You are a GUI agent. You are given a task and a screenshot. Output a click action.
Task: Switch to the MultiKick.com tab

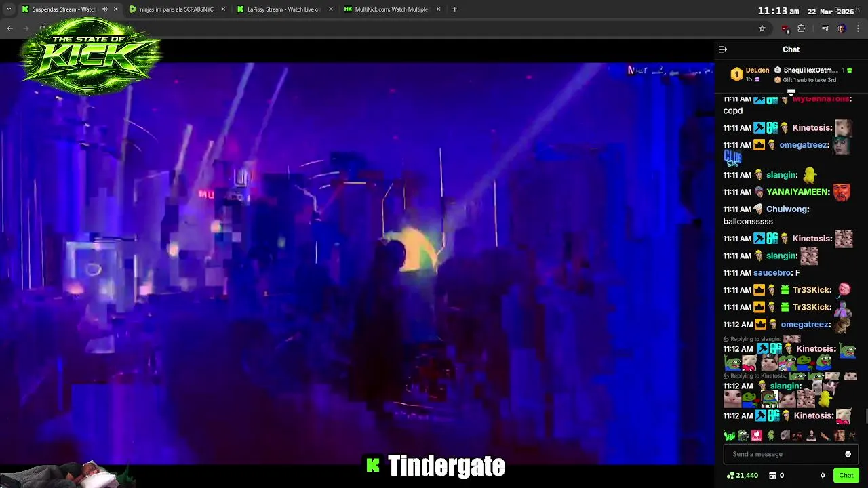coord(391,9)
